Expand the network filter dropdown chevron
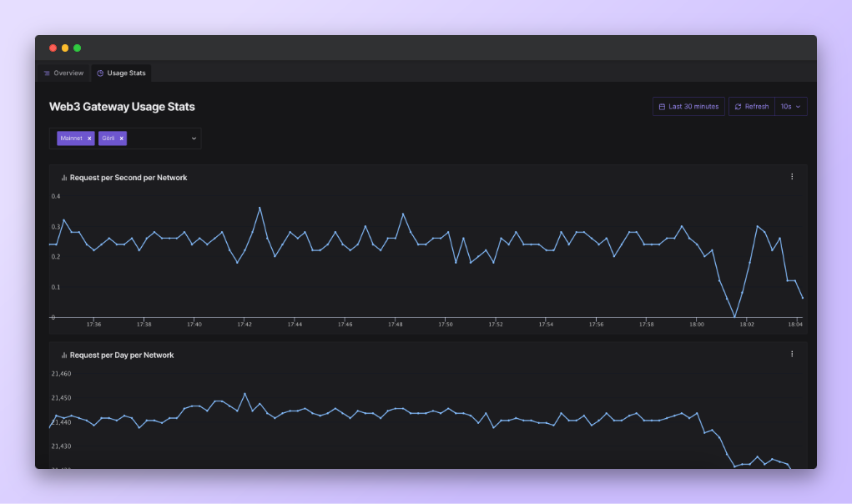 [194, 139]
